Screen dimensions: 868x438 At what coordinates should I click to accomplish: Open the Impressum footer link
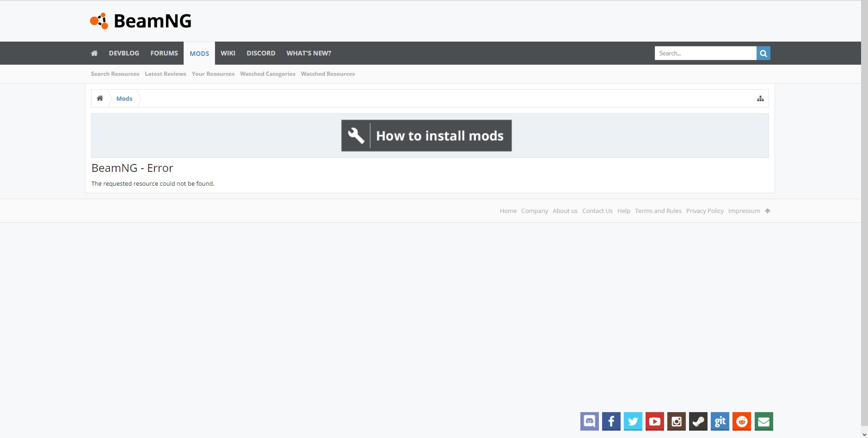pyautogui.click(x=744, y=211)
